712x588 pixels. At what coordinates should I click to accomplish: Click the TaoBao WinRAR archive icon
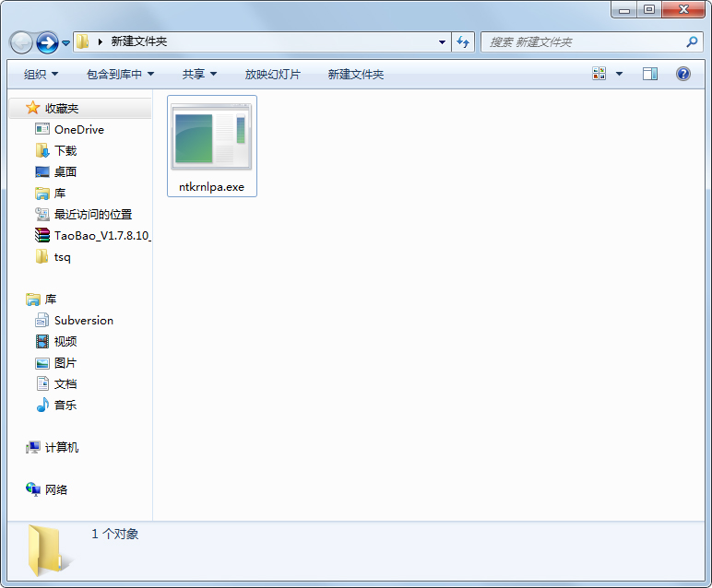[x=42, y=235]
